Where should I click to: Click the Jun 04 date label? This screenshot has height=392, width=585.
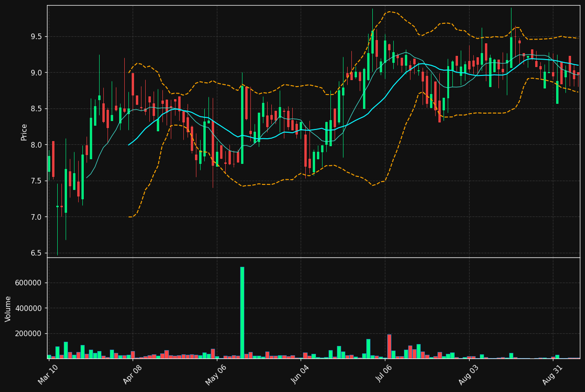pyautogui.click(x=300, y=374)
